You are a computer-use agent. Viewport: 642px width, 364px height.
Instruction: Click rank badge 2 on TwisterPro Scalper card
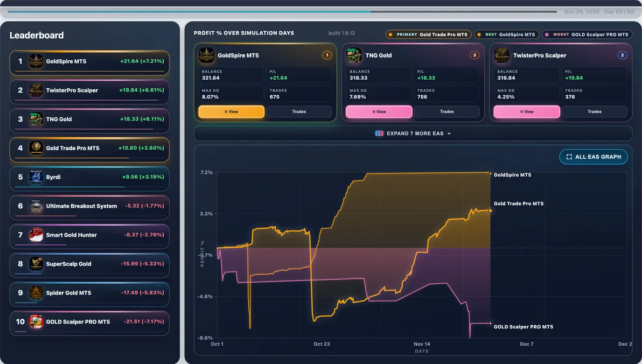click(623, 55)
